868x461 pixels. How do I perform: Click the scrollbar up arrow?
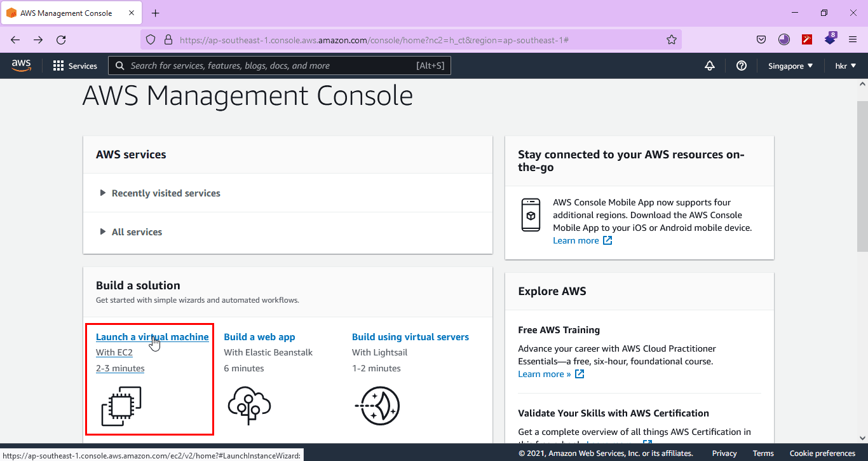point(862,83)
